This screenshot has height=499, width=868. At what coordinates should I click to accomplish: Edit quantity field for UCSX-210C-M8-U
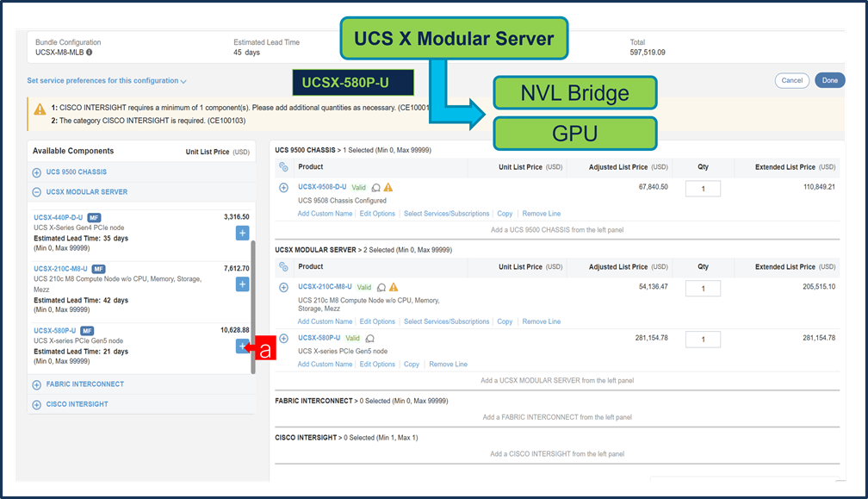703,289
